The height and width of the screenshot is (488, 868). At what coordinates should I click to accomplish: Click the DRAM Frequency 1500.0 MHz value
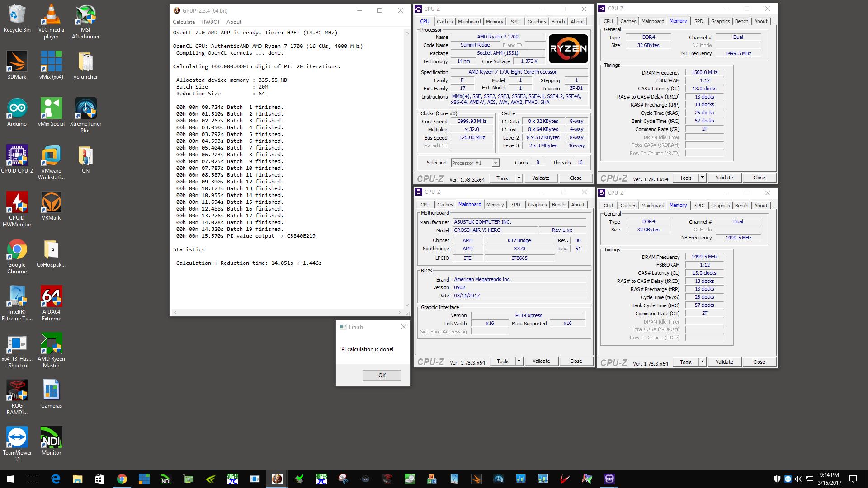point(704,72)
